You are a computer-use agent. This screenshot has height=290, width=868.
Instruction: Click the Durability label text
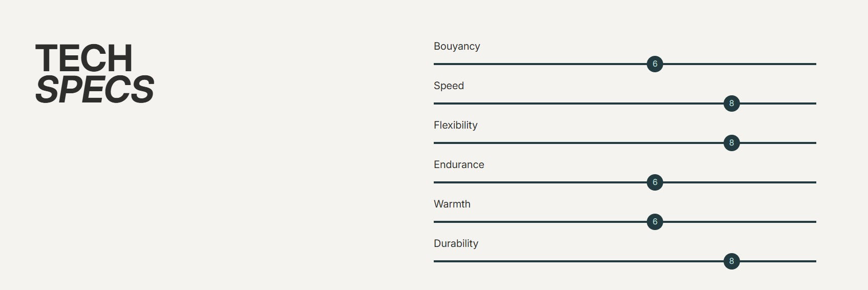(456, 243)
